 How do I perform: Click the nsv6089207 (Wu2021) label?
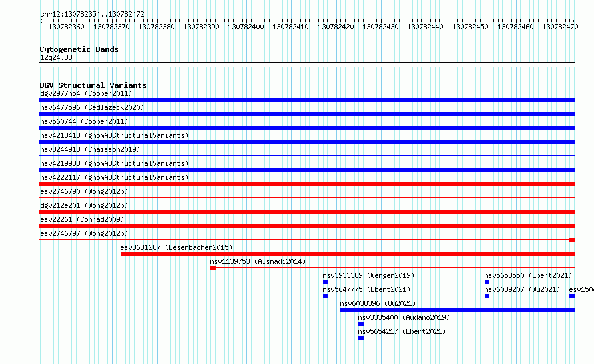[x=522, y=289]
